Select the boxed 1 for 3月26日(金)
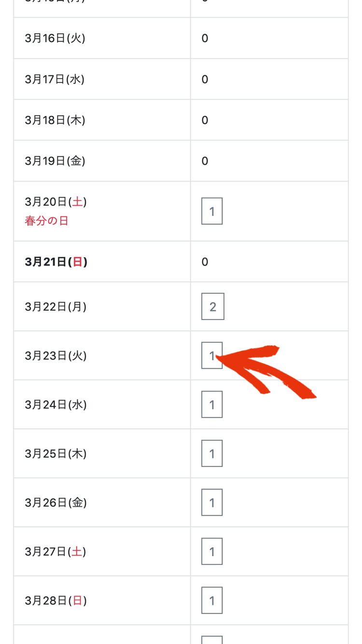 coord(212,503)
